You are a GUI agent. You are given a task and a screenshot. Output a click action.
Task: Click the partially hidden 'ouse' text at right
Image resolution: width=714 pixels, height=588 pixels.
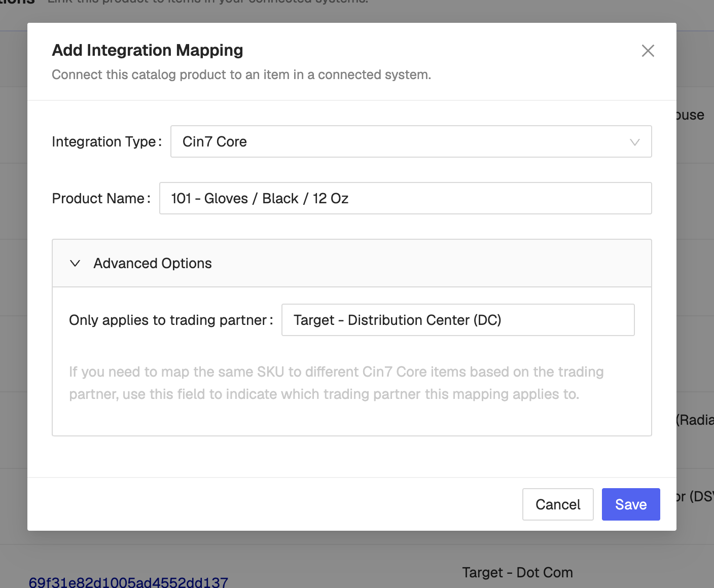[690, 115]
